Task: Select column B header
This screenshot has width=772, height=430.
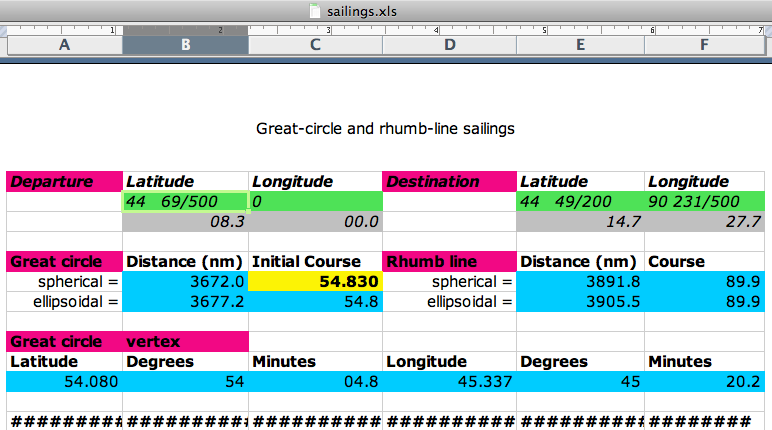Action: tap(185, 45)
